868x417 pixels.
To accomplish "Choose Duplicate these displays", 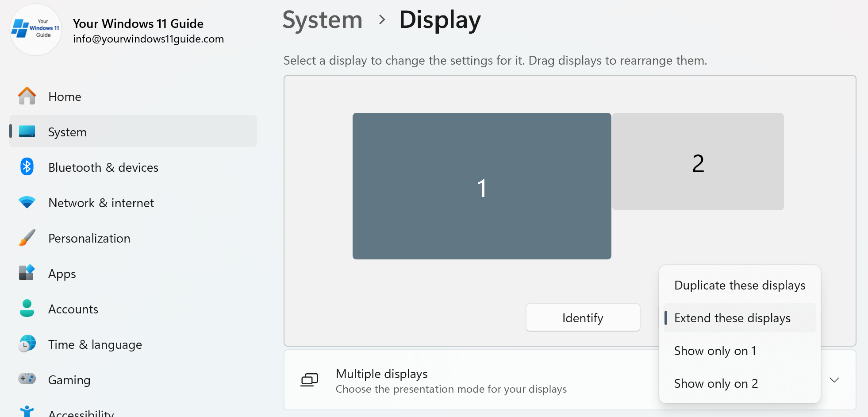I will pyautogui.click(x=740, y=285).
